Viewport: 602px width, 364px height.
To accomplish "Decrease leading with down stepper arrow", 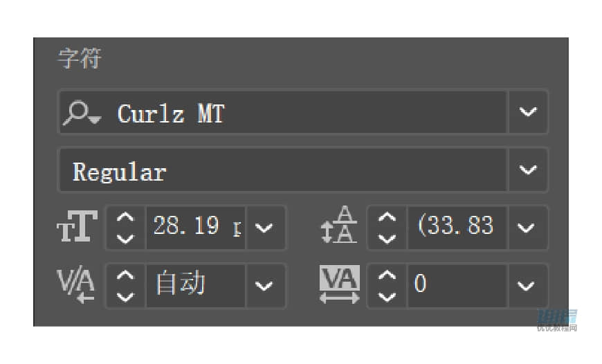I will coord(387,239).
